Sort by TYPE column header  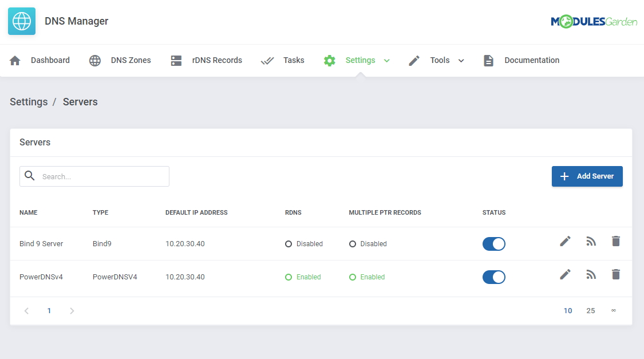(x=100, y=212)
